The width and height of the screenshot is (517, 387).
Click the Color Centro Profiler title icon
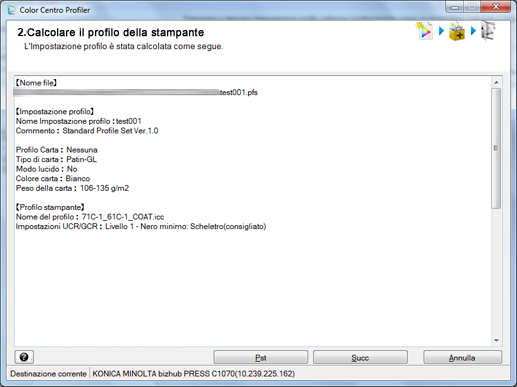[x=11, y=10]
